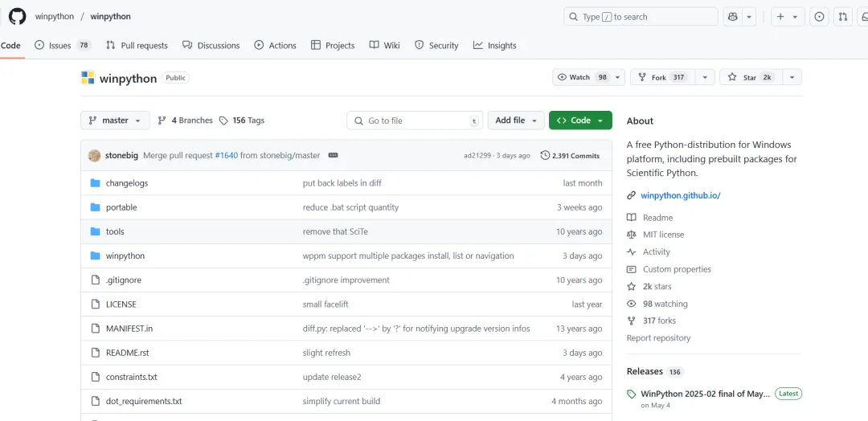The width and height of the screenshot is (868, 421).
Task: Open the green Code dropdown button
Action: pos(581,120)
